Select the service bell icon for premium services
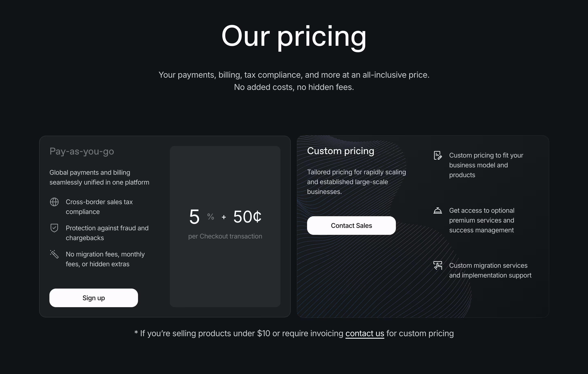The height and width of the screenshot is (374, 588). 438,210
